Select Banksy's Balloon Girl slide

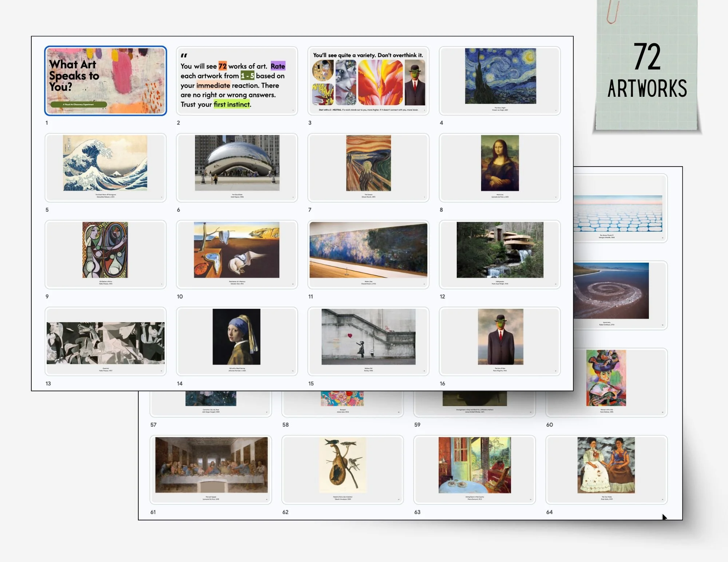pyautogui.click(x=368, y=342)
